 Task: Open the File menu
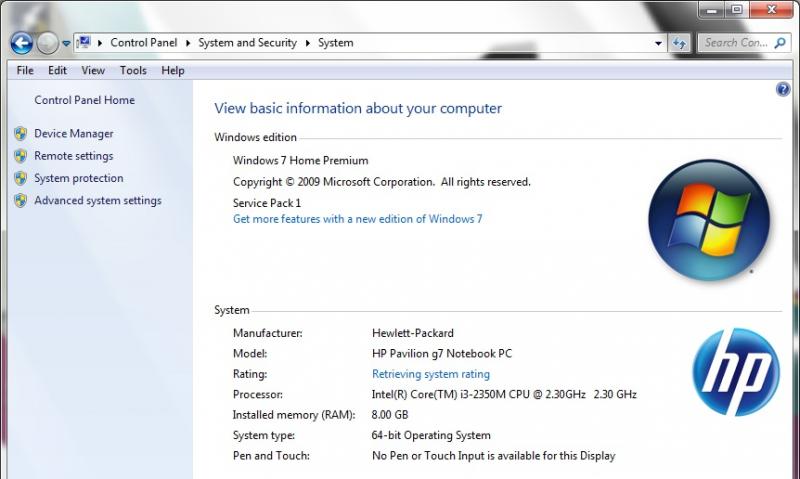point(25,70)
